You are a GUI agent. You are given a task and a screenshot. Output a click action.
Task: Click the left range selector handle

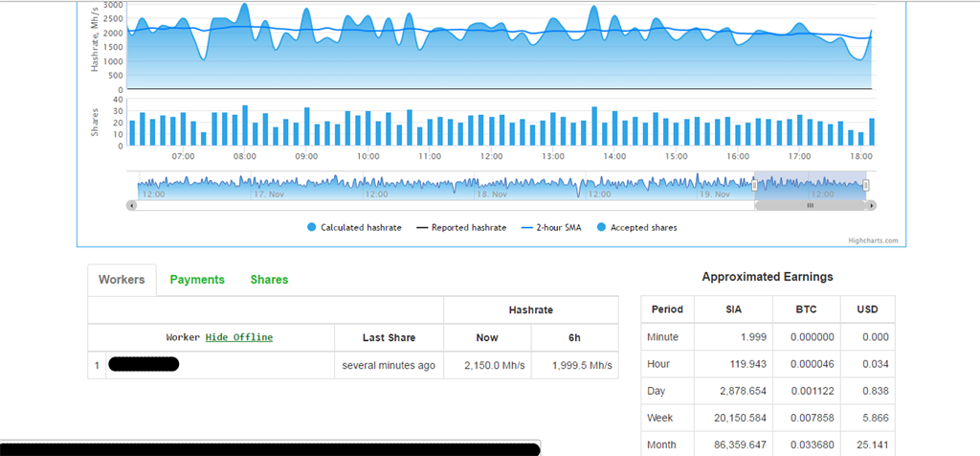coord(755,185)
